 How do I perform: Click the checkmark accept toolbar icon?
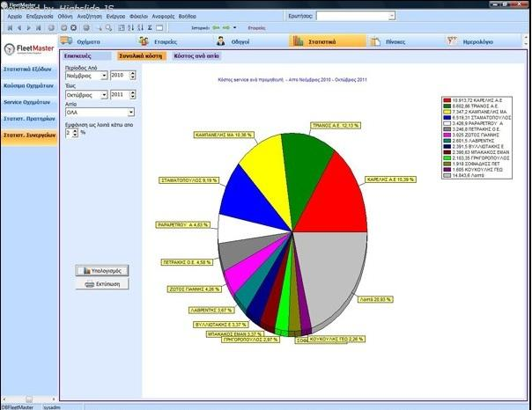(x=64, y=28)
